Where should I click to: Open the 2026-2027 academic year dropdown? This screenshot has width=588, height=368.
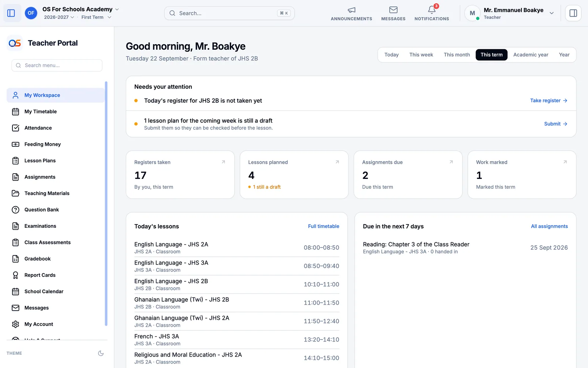tap(59, 17)
